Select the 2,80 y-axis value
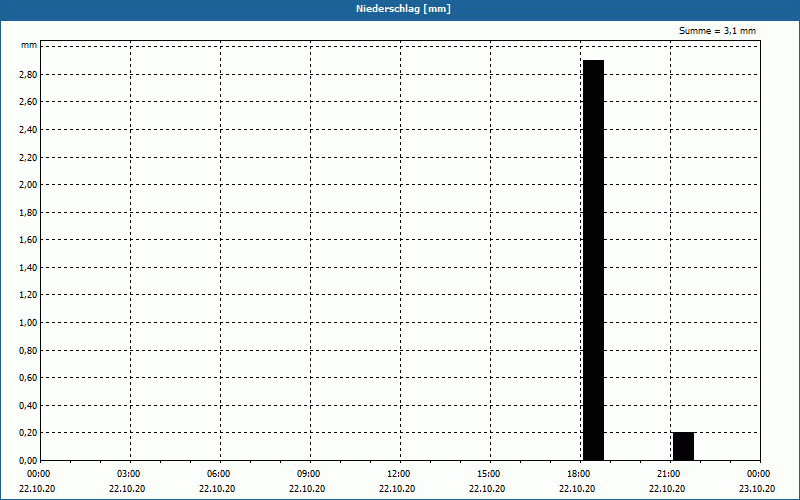 pos(28,74)
